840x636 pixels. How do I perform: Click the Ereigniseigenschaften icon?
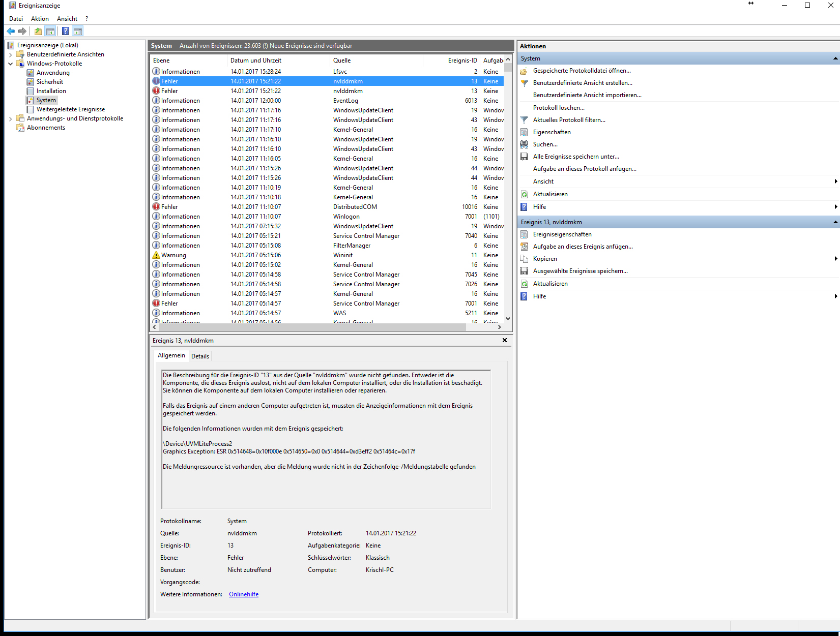click(x=524, y=234)
